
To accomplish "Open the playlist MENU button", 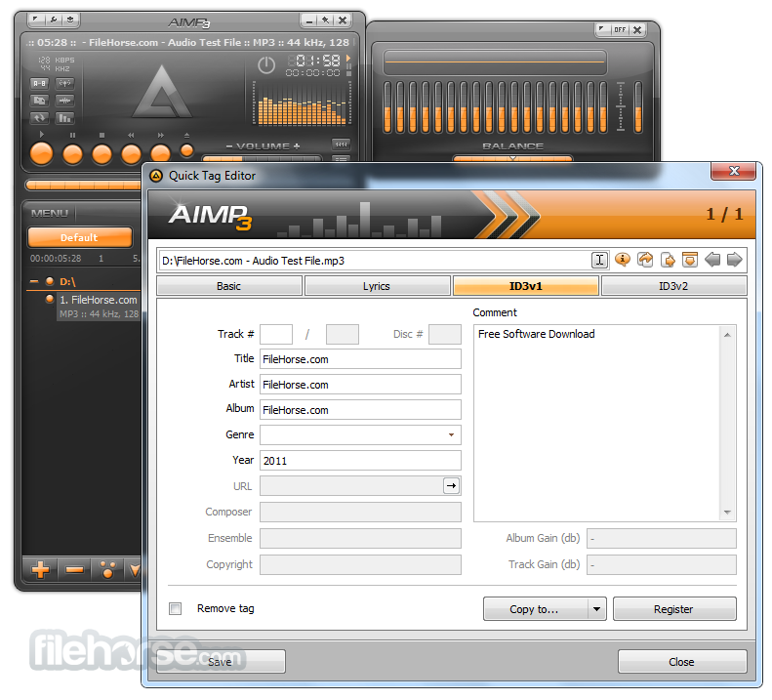I will point(49,213).
